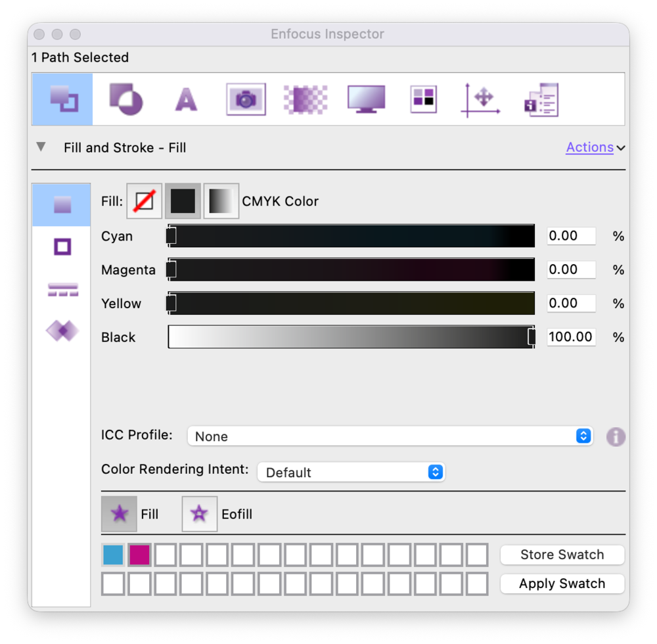Click the Yellow slider track

coord(351,303)
